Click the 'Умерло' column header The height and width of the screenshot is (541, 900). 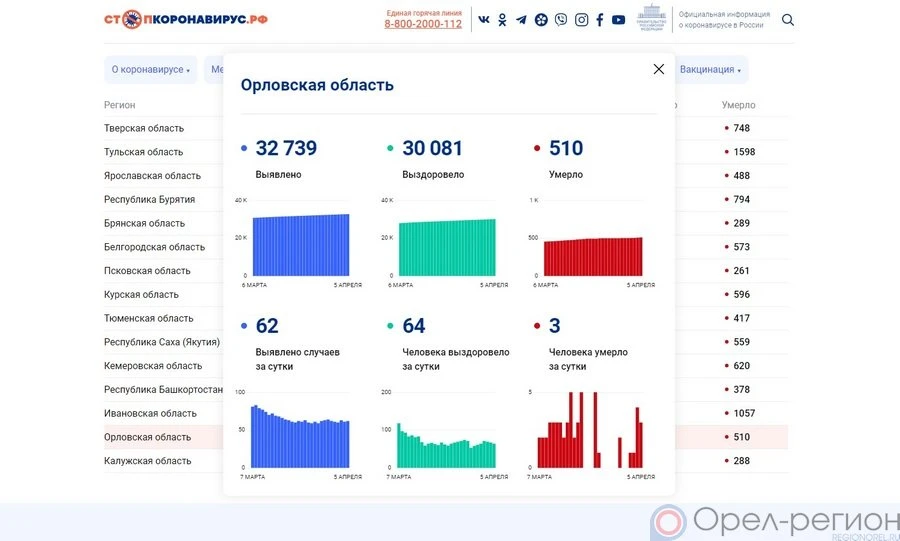[738, 105]
